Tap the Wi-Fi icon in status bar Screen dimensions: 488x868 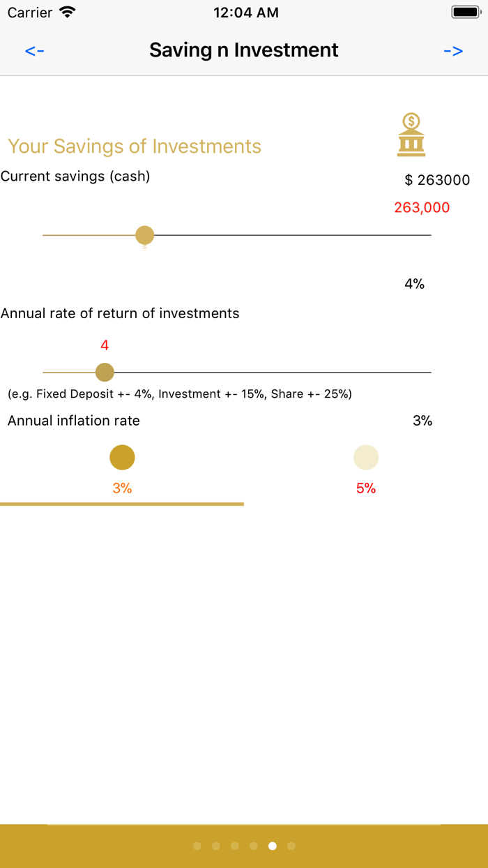click(x=68, y=13)
